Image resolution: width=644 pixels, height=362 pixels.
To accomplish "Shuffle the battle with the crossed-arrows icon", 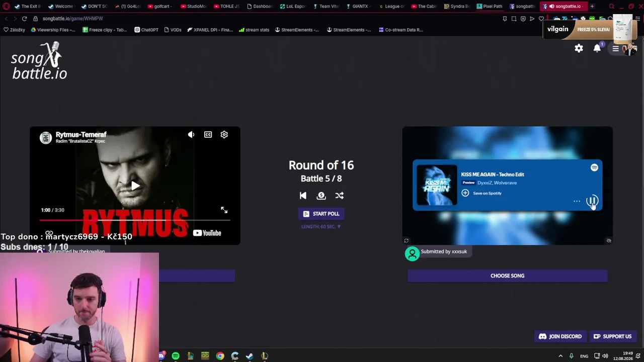I will [x=340, y=196].
